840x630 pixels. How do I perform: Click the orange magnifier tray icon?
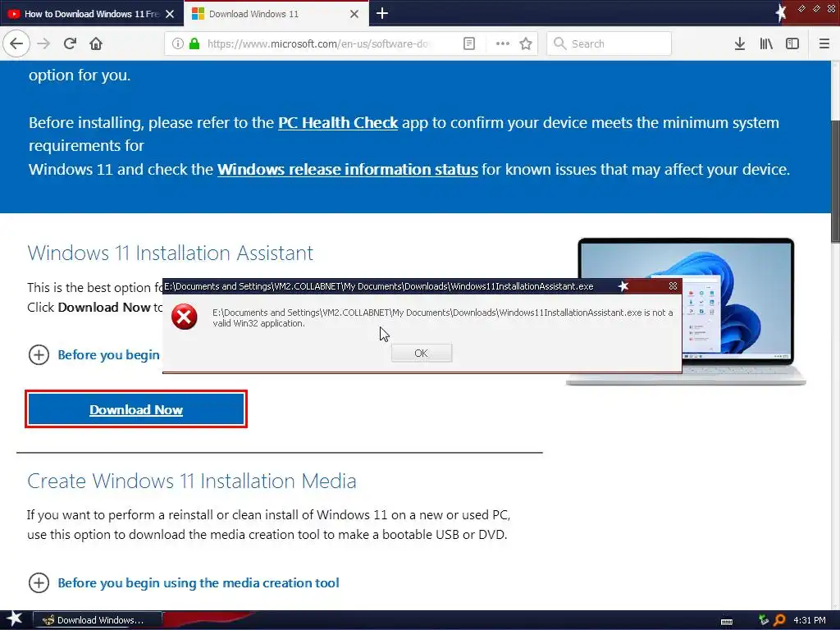(779, 620)
